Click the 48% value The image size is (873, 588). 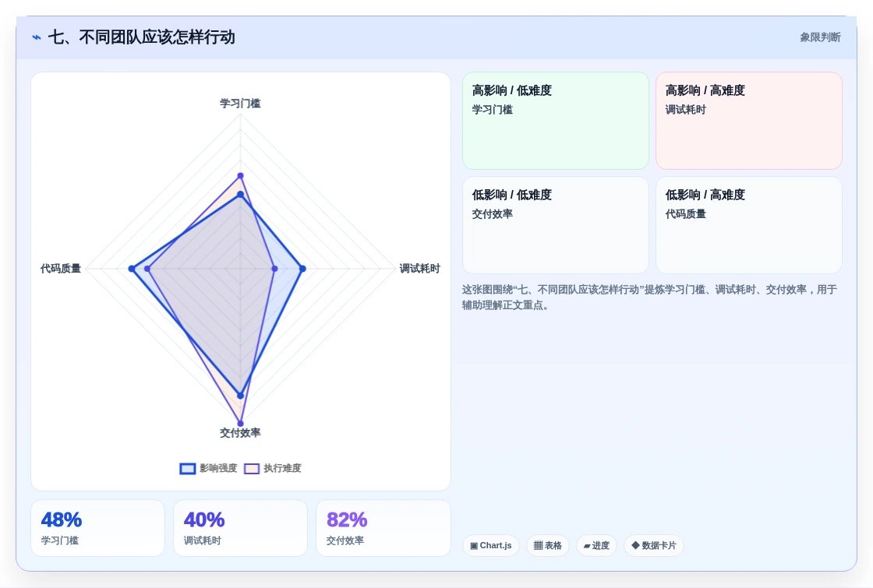(62, 519)
